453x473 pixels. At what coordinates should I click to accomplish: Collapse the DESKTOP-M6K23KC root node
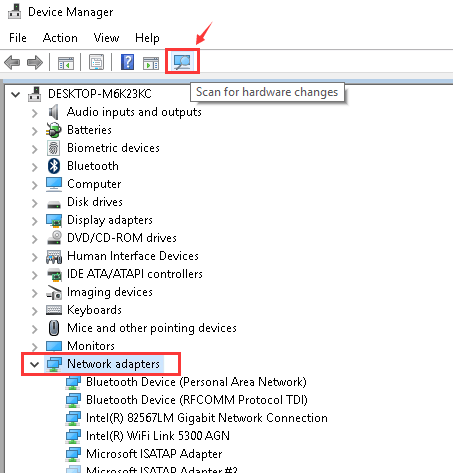click(15, 94)
